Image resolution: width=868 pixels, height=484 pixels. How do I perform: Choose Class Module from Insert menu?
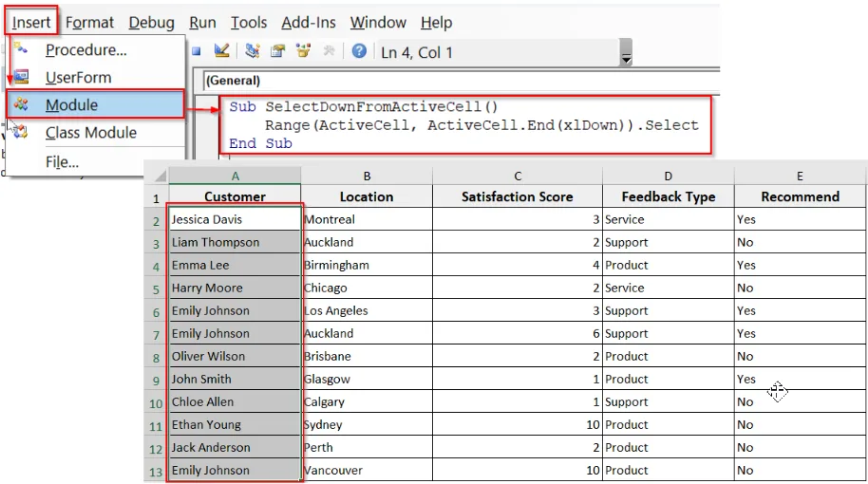point(95,133)
